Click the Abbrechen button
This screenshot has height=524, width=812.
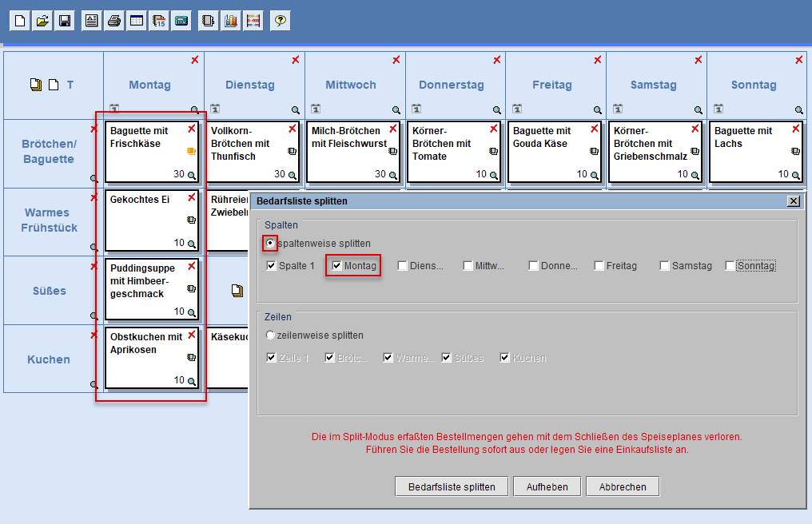pyautogui.click(x=622, y=486)
